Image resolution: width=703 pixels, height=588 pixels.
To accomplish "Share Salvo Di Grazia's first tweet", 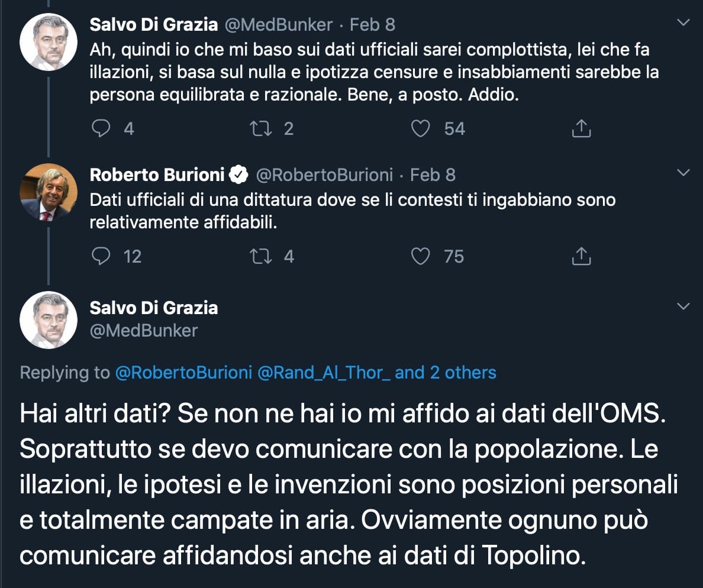I will click(x=581, y=128).
